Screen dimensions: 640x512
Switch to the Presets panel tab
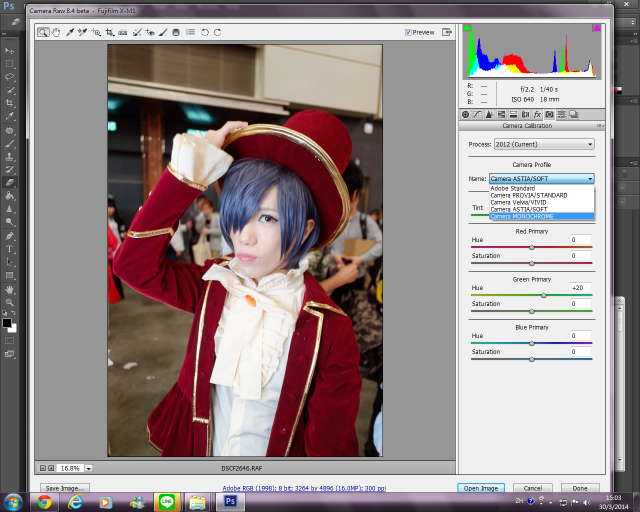(x=561, y=114)
